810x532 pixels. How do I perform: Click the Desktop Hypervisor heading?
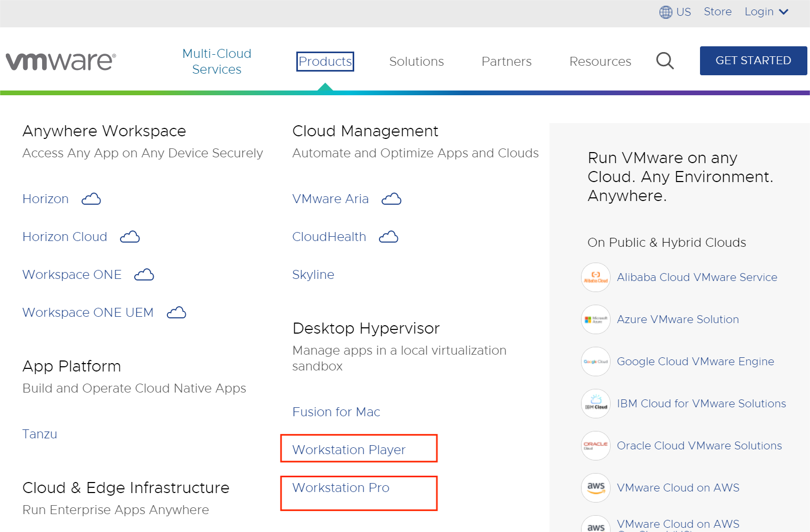click(366, 328)
